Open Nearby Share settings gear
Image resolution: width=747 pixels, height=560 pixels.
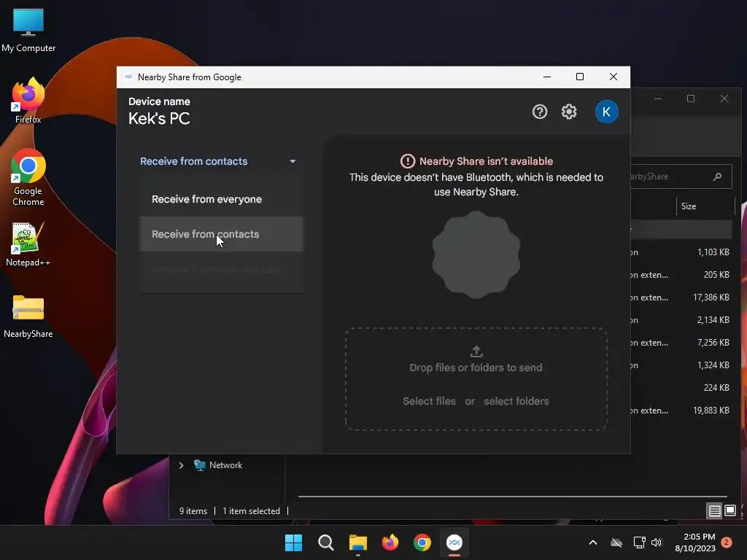pos(569,112)
